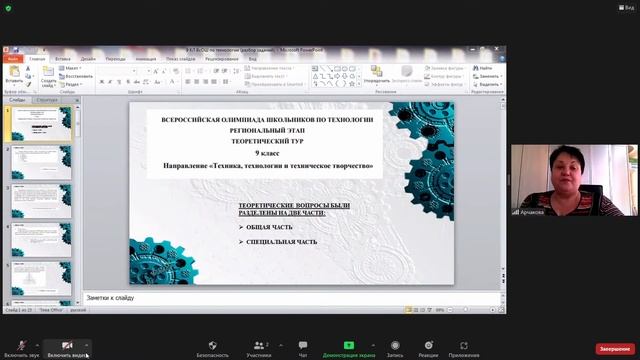Click fit slide to window icon
This screenshot has height=360, width=640.
pyautogui.click(x=501, y=310)
